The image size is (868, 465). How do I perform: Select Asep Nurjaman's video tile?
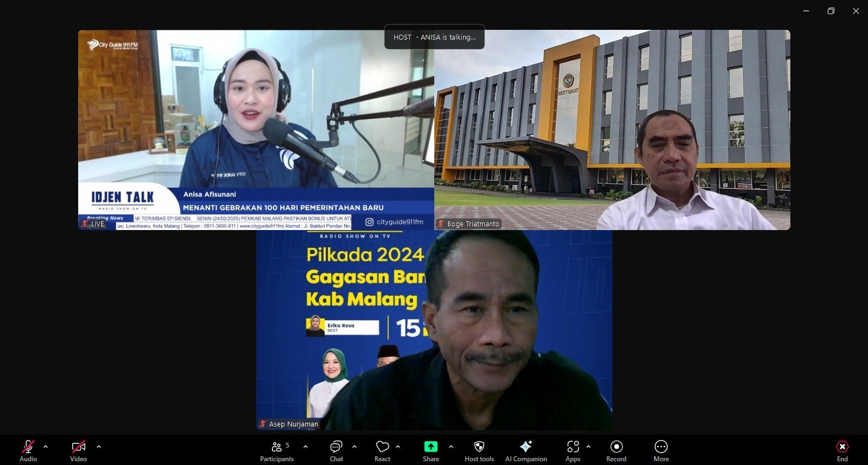[434, 330]
